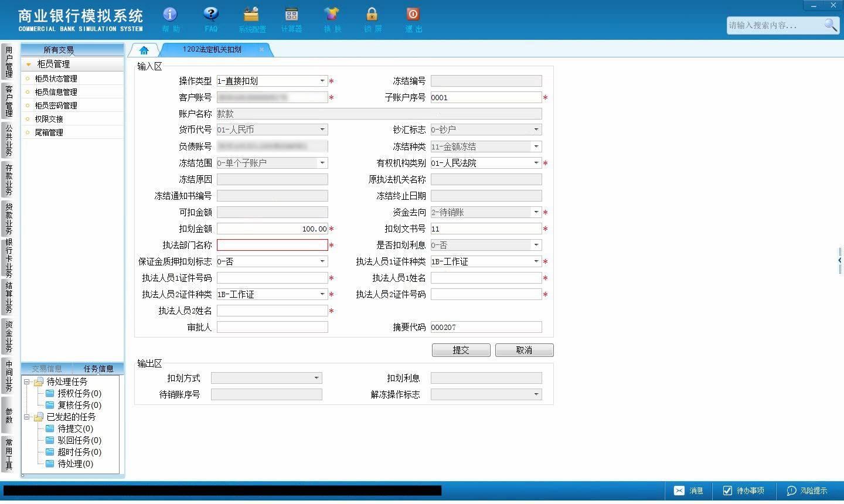
Task: Click the 驳回任务(0) folder icon
Action: [50, 440]
